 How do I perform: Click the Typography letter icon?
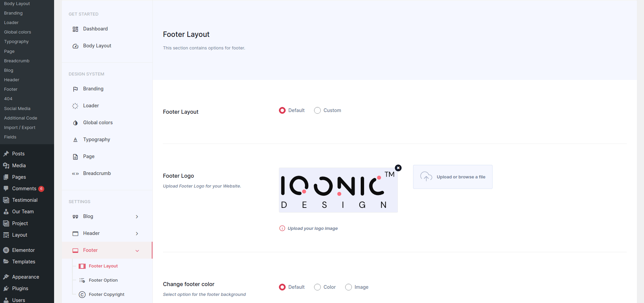coord(75,139)
